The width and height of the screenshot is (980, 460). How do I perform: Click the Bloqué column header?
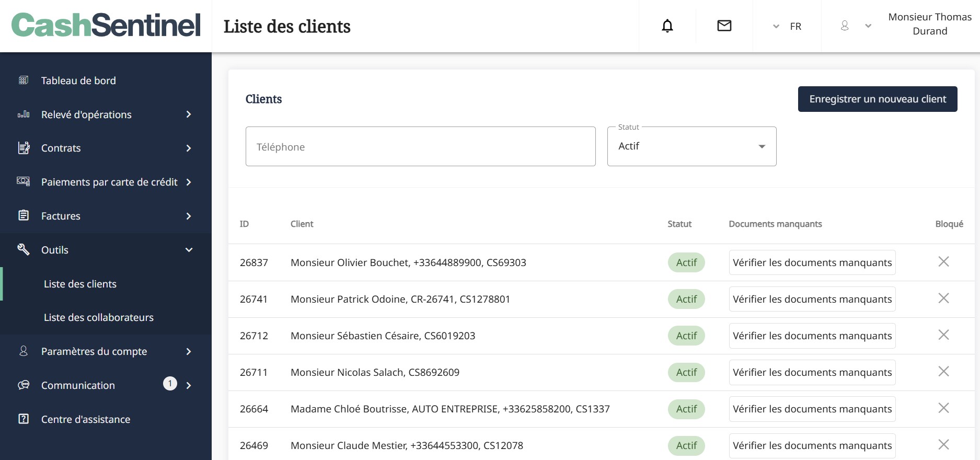(949, 224)
